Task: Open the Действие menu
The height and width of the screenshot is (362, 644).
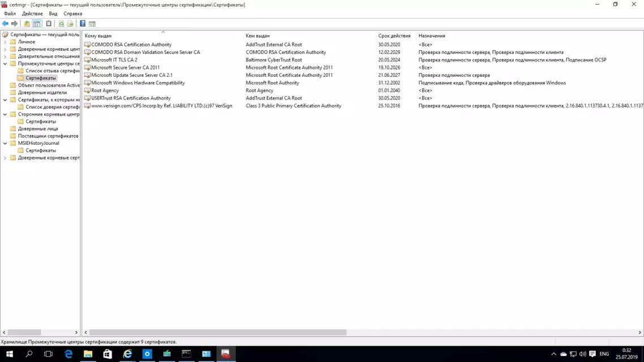Action: 32,14
